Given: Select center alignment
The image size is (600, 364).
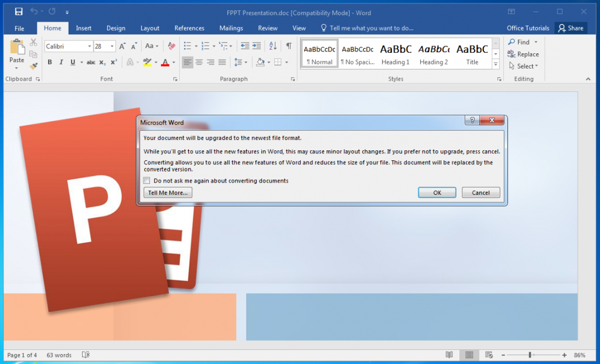Looking at the screenshot, I should pos(199,62).
